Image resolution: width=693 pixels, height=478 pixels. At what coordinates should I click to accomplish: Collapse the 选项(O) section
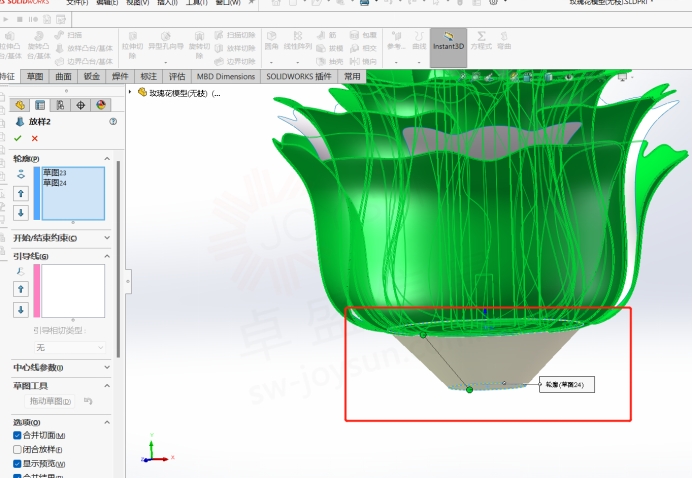click(107, 422)
